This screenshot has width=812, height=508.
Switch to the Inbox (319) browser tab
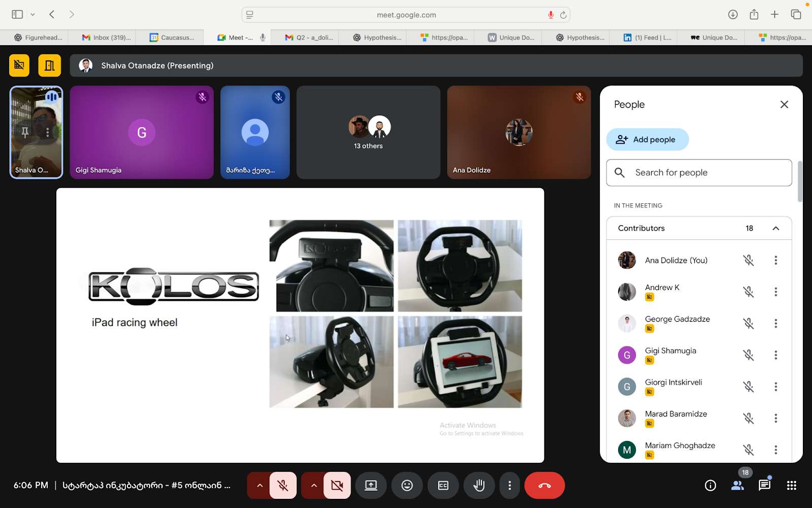(x=107, y=38)
